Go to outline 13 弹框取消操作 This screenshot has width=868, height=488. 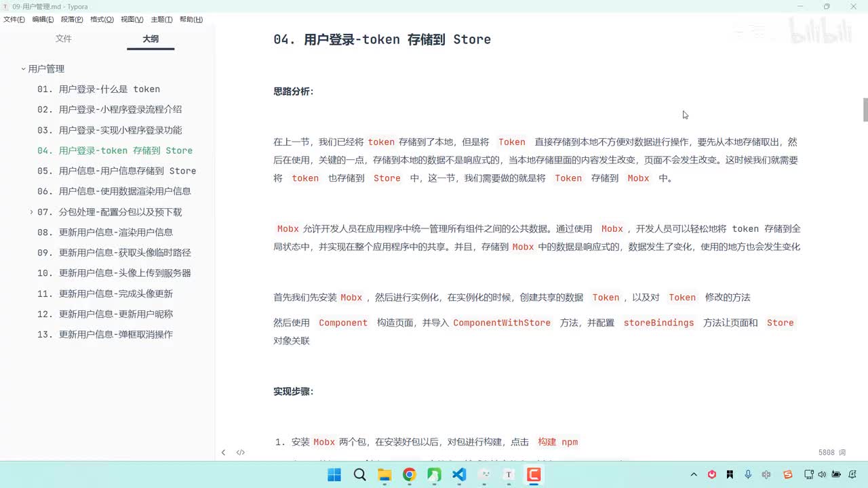point(105,334)
